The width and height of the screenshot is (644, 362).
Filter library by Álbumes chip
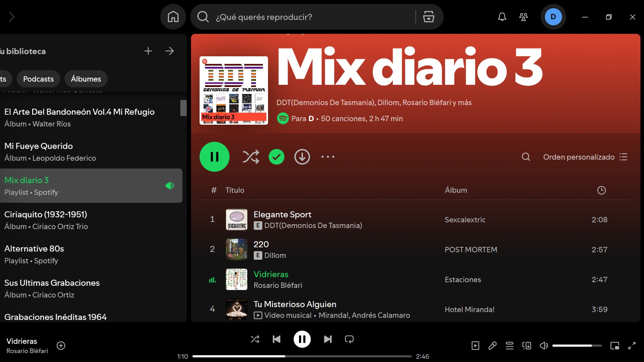[x=86, y=79]
